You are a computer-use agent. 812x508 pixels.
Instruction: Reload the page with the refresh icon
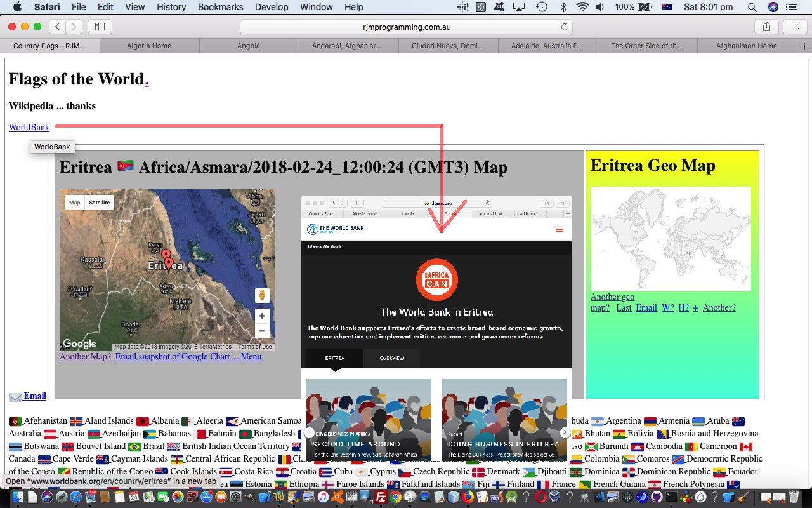[x=565, y=27]
